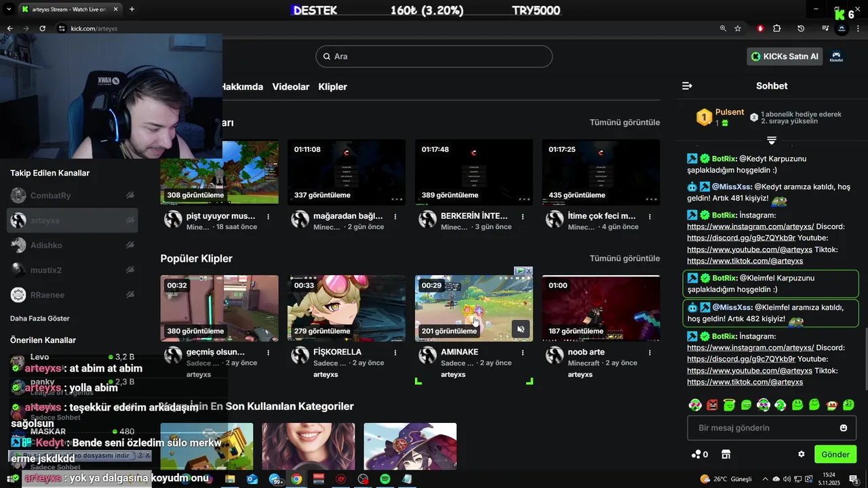The image size is (868, 488).
Task: Open the last TikTok link in chat
Action: point(745,382)
